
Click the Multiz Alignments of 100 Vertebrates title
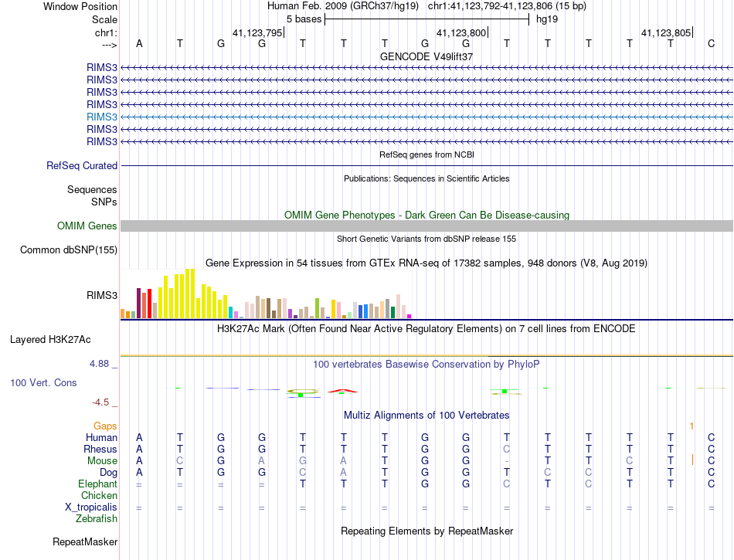pyautogui.click(x=426, y=415)
